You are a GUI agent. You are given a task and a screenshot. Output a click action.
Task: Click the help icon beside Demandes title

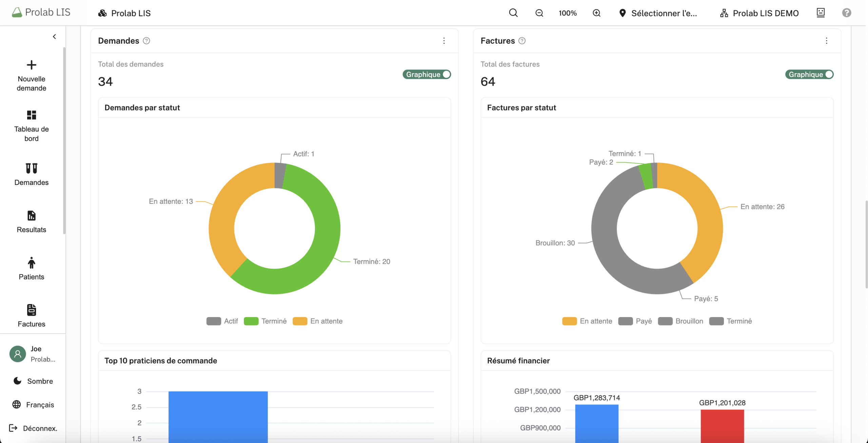pyautogui.click(x=146, y=41)
